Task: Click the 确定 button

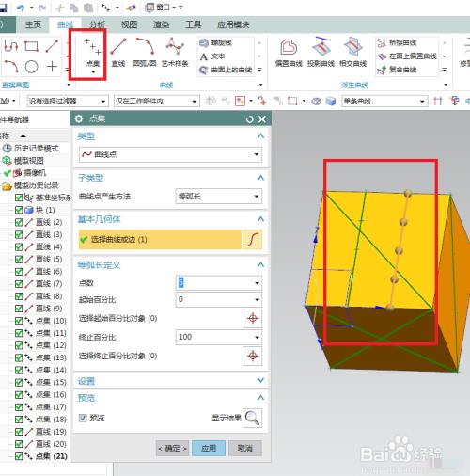Action: (x=172, y=449)
